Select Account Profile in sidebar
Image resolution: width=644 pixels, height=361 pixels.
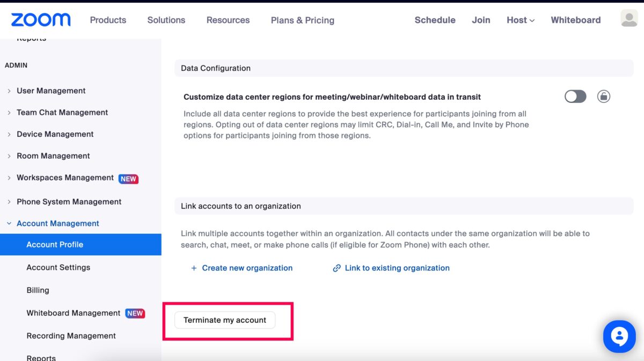[80, 245]
